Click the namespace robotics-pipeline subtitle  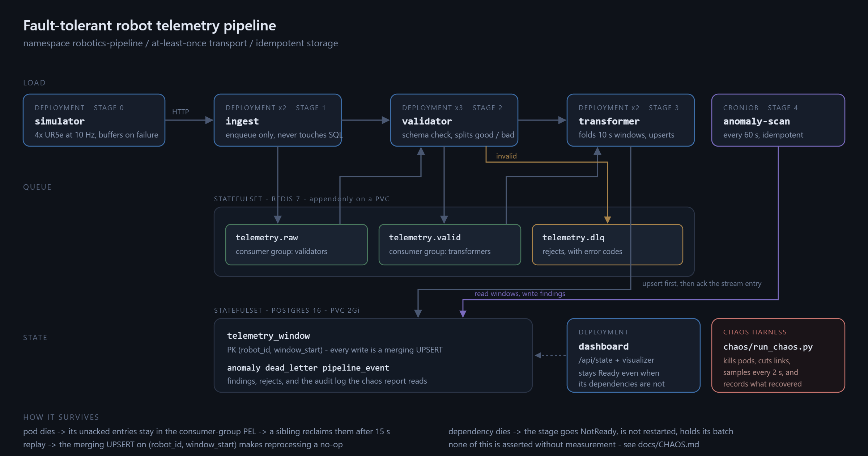click(180, 43)
